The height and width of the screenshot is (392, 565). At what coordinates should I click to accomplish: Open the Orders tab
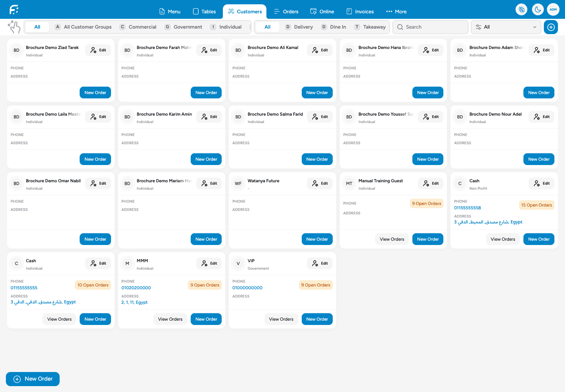tap(286, 12)
